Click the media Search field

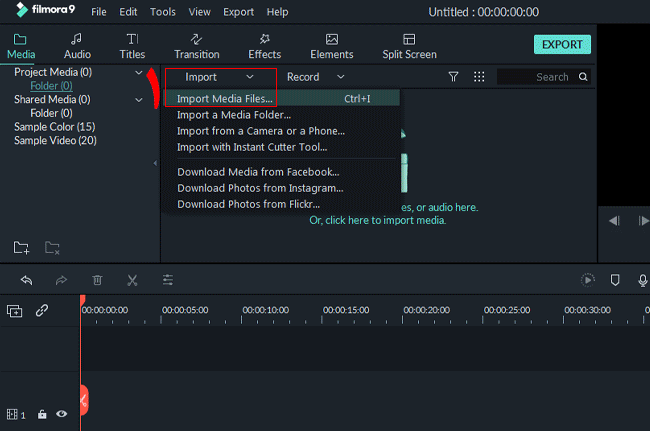point(543,77)
